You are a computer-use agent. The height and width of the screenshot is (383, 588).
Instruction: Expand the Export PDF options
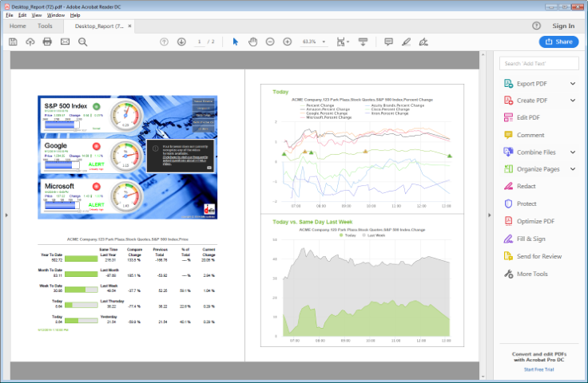[573, 84]
